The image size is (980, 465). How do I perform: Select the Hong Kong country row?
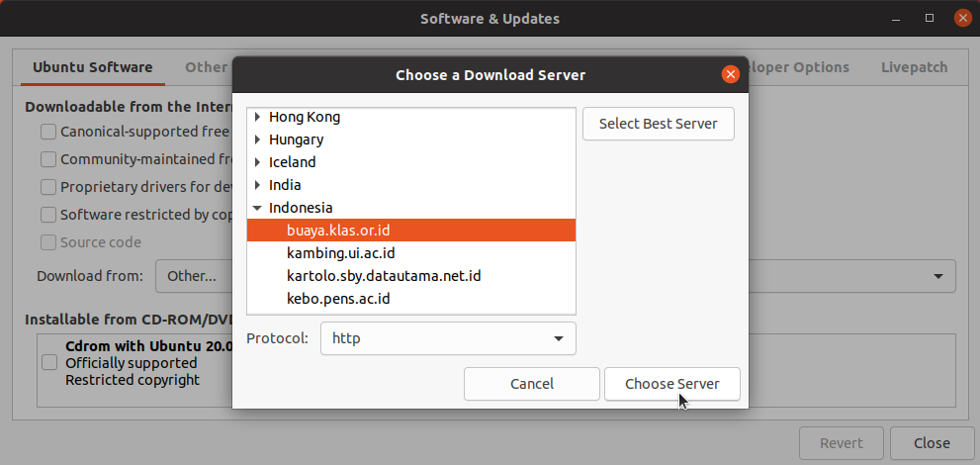pyautogui.click(x=411, y=117)
